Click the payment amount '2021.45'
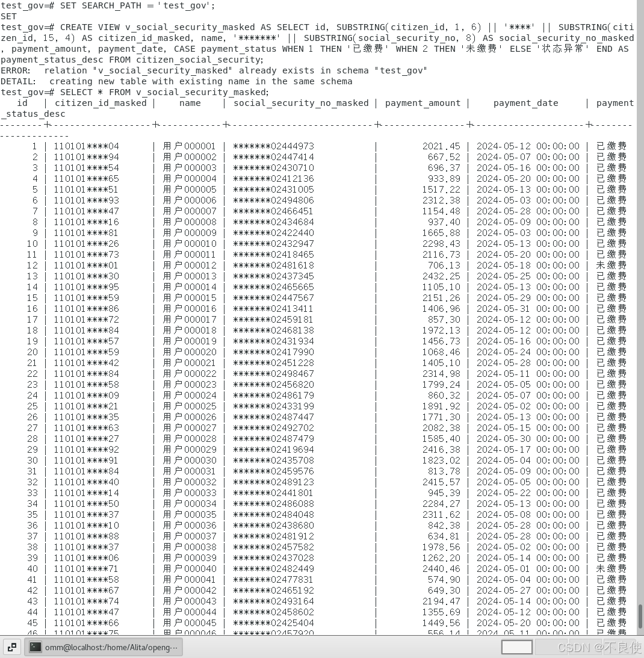 point(441,146)
